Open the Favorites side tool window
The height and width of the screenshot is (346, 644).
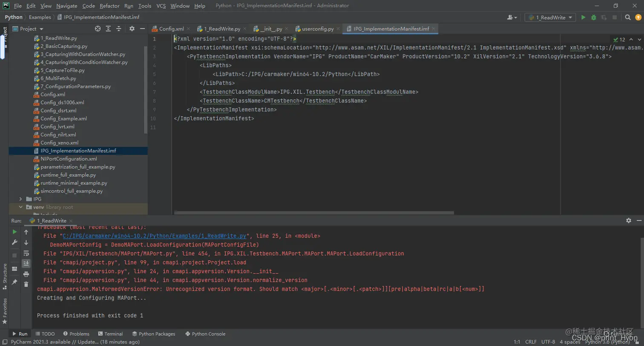tap(5, 311)
